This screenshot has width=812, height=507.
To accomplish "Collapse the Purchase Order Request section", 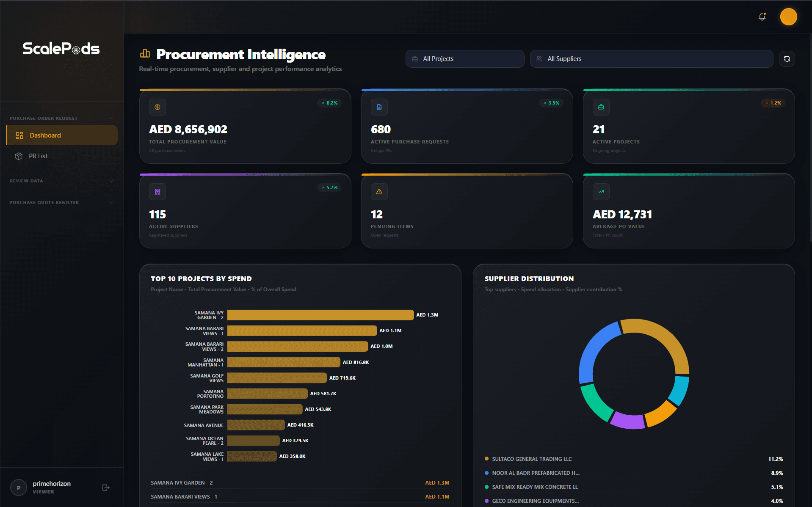I will point(62,118).
